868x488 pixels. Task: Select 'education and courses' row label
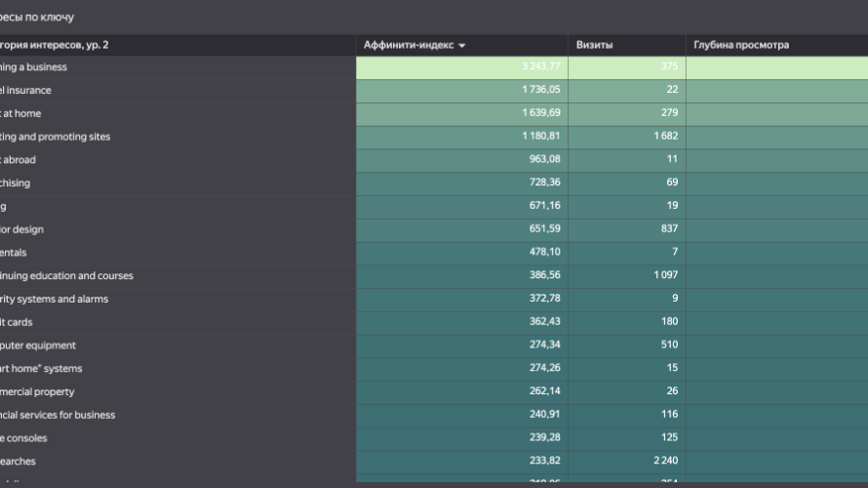point(67,276)
